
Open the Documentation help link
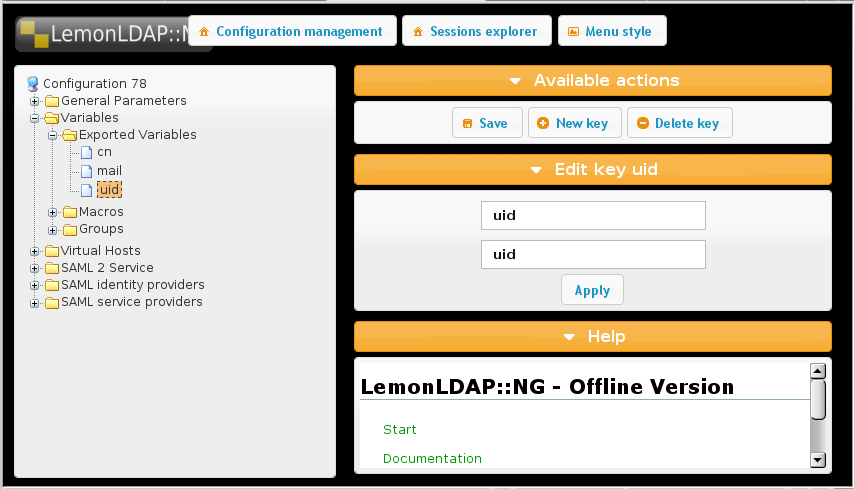click(432, 458)
